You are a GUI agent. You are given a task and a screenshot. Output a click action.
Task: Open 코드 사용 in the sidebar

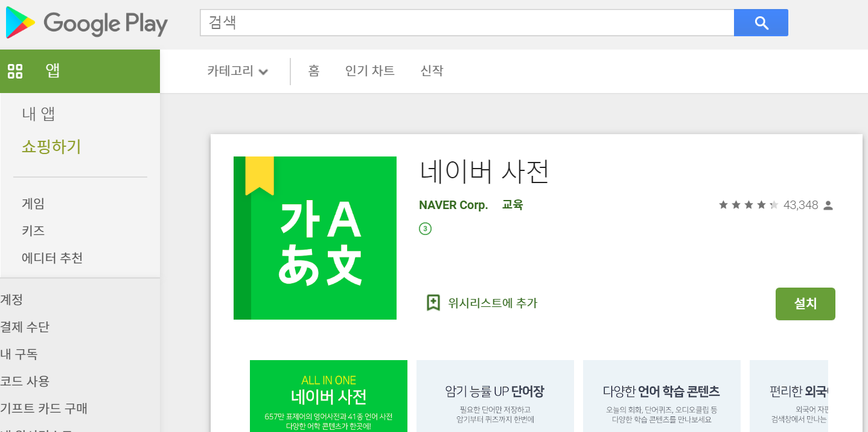25,381
